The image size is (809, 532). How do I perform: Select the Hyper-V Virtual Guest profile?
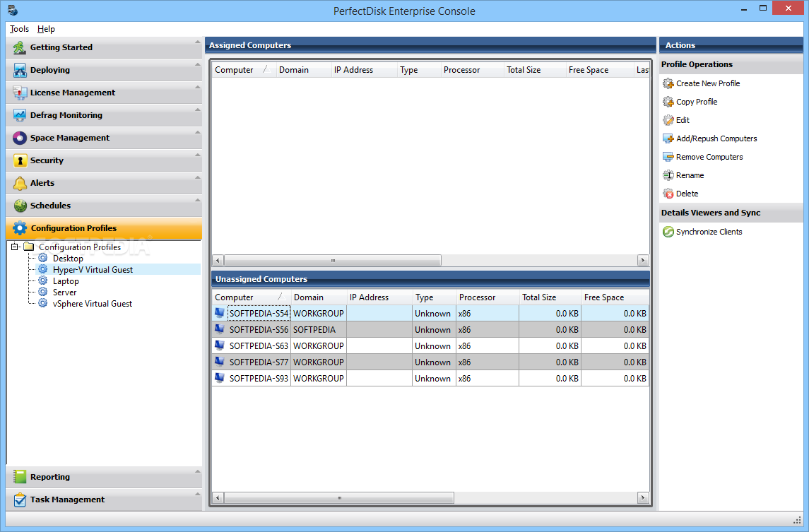click(x=93, y=269)
